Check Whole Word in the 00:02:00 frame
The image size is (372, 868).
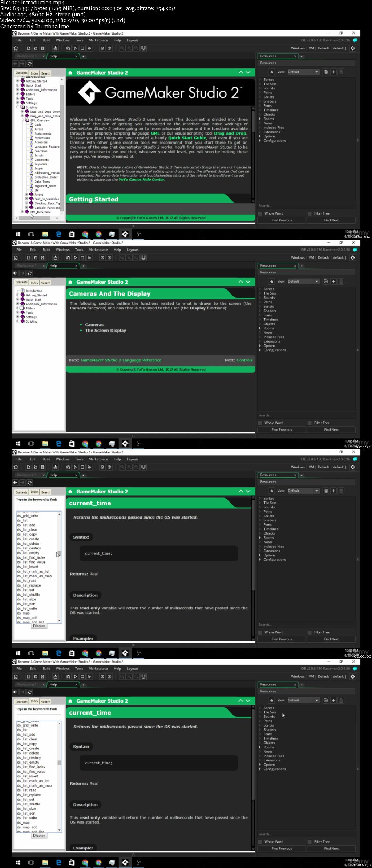260,632
